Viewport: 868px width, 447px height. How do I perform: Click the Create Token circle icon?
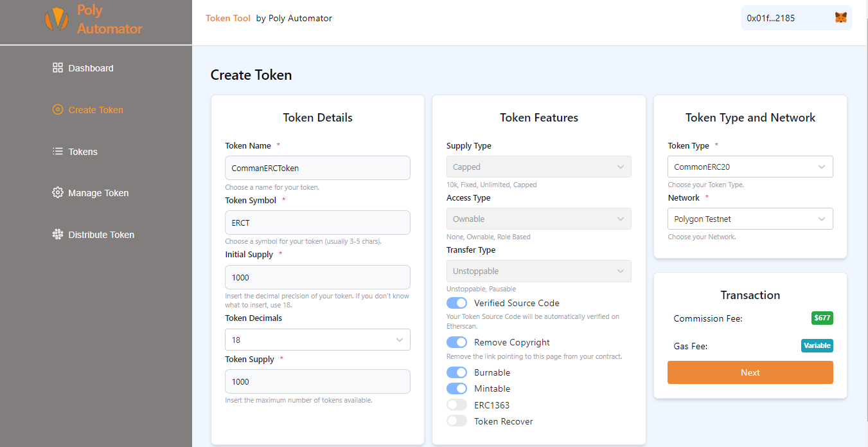click(x=58, y=109)
